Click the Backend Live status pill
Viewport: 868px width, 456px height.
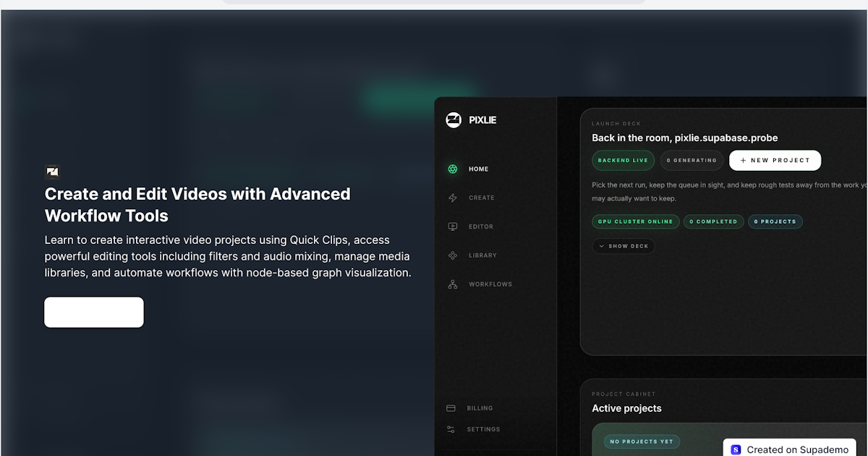624,161
